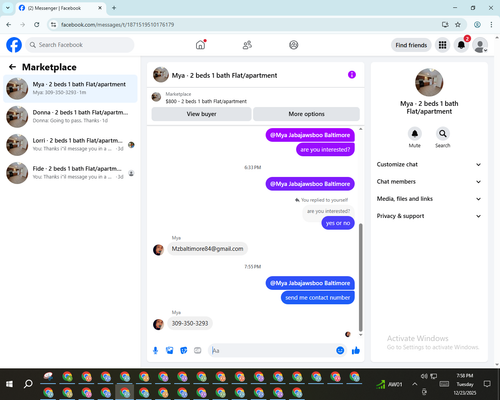This screenshot has width=500, height=400.
Task: Mute the conversation via the bell icon
Action: tap(415, 134)
